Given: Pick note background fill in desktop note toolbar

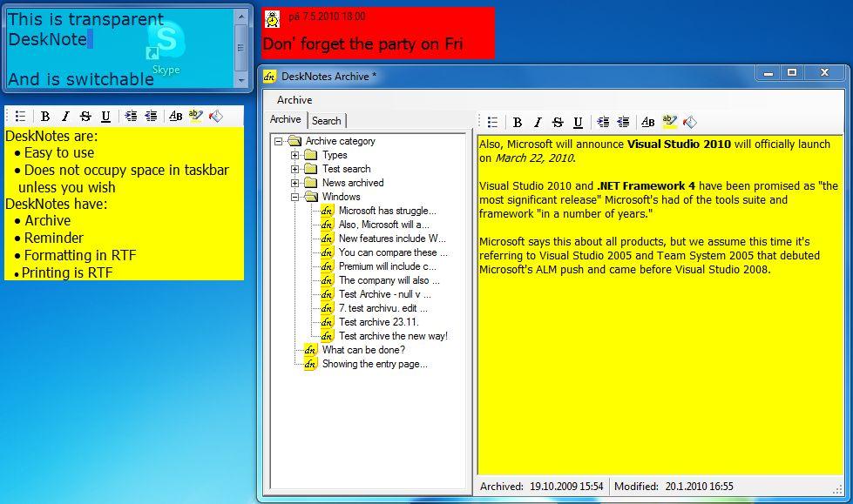Looking at the screenshot, I should point(216,116).
